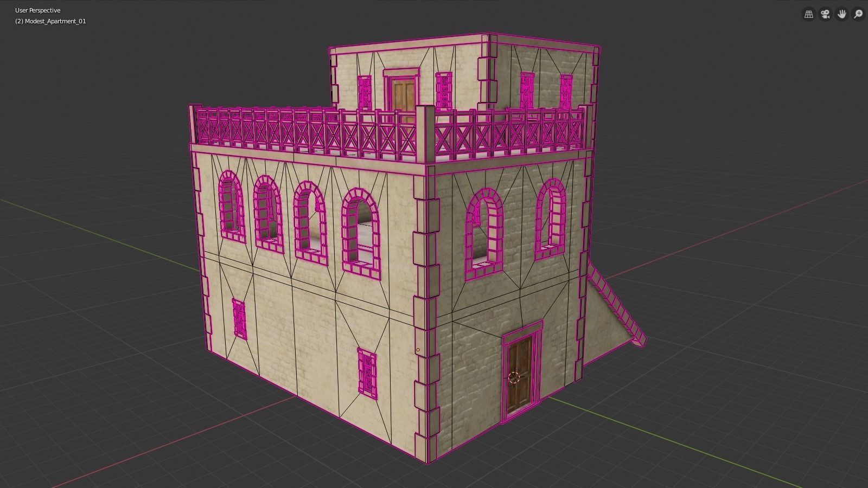Toggle perspective/orthographic view grid icon
This screenshot has height=488, width=868.
tap(808, 14)
